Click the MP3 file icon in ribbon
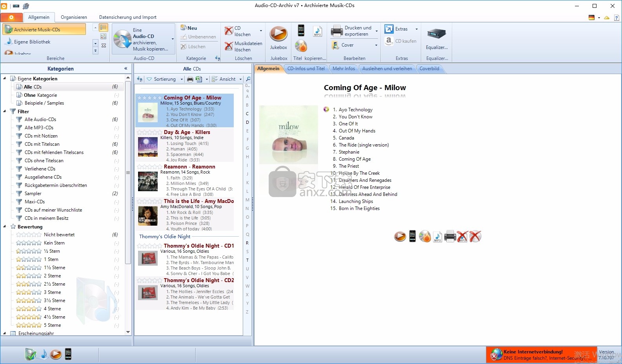Viewport: 622px width, 364px height. [317, 31]
